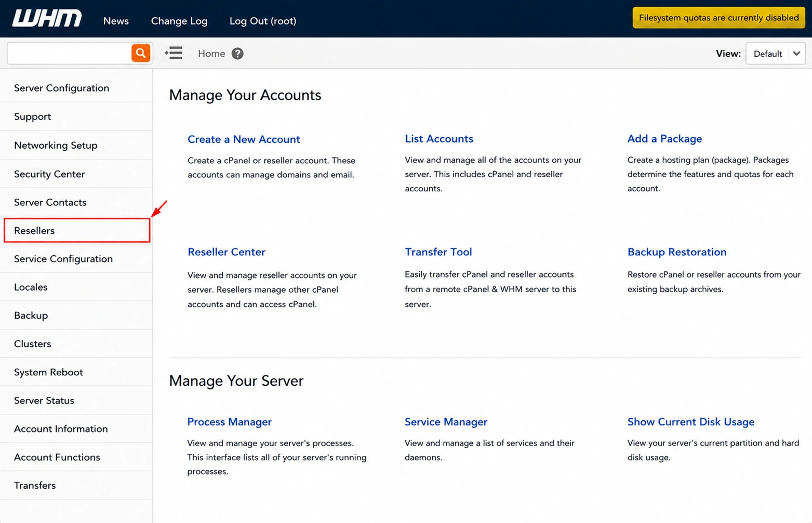Click the Backup Restoration link
The width and height of the screenshot is (812, 523).
(x=677, y=252)
